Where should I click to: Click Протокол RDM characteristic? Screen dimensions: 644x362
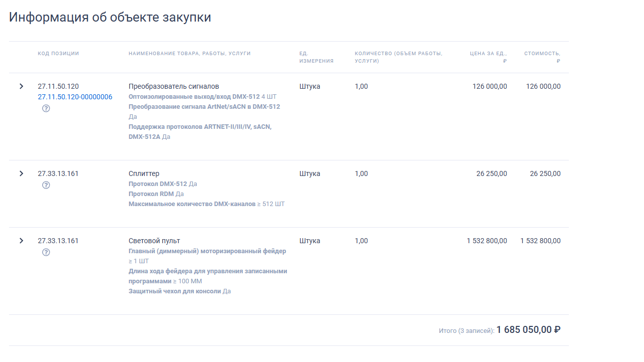(151, 194)
